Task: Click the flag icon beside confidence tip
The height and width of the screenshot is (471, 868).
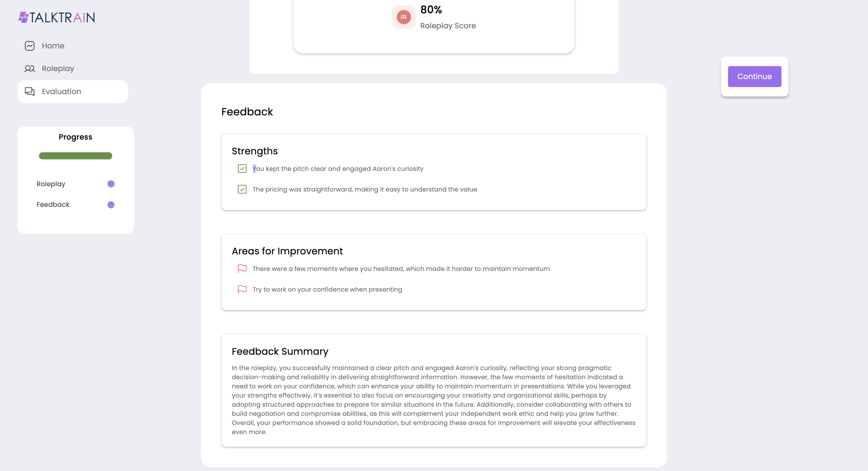Action: coord(242,290)
